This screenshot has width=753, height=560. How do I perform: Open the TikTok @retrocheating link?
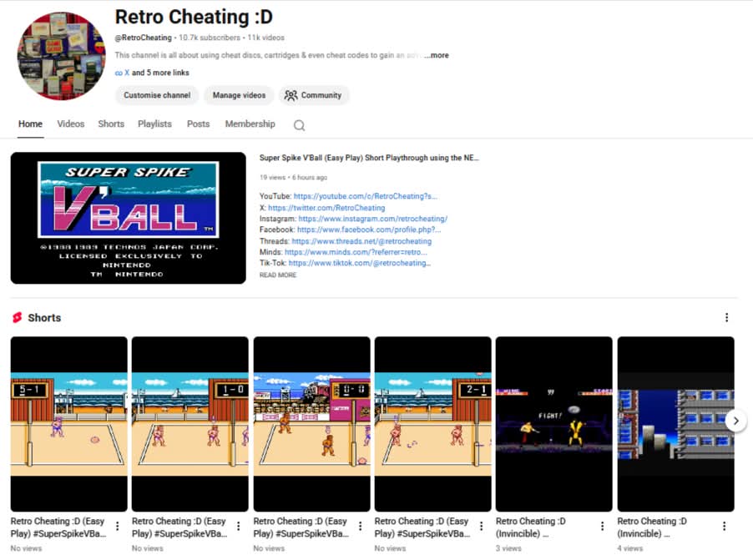(360, 263)
